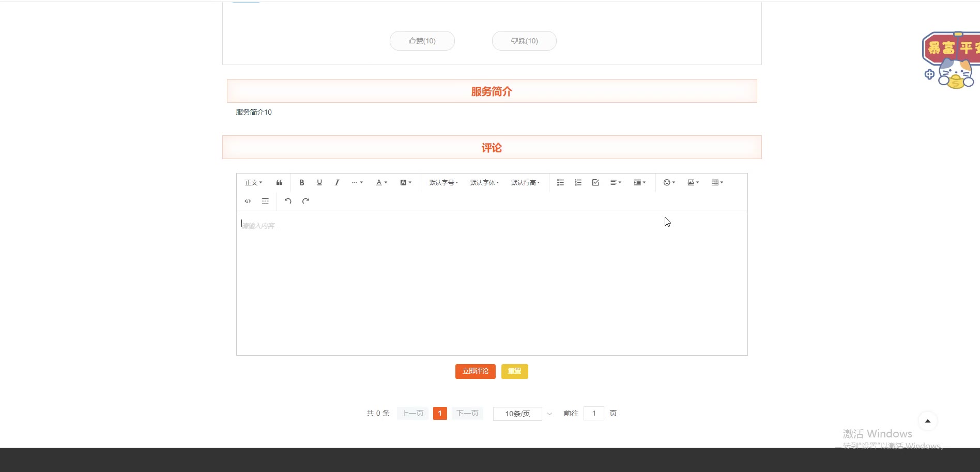980x472 pixels.
Task: Undo the last edit
Action: 288,201
